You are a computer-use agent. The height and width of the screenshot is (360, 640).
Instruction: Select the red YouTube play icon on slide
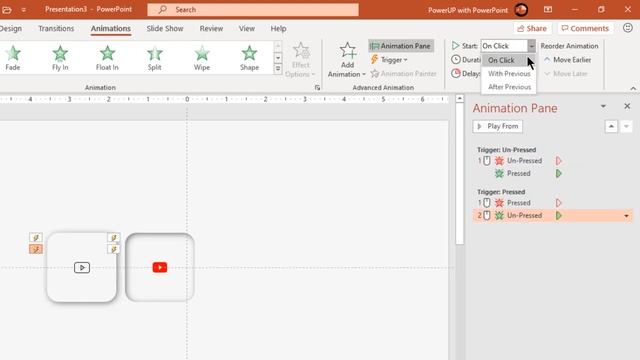160,267
